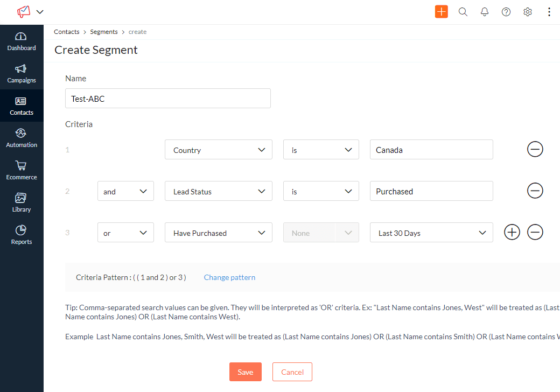
Task: Open the Country field dropdown
Action: tap(218, 149)
